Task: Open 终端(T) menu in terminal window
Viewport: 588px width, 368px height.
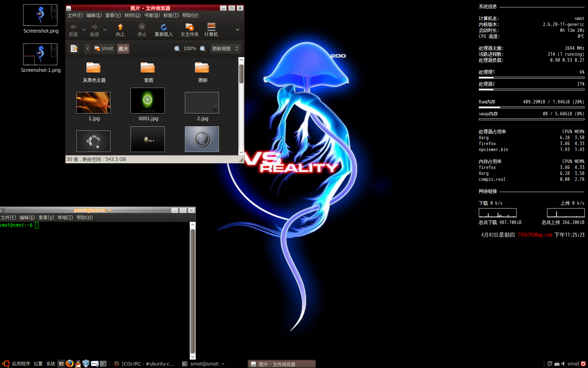Action: 65,218
